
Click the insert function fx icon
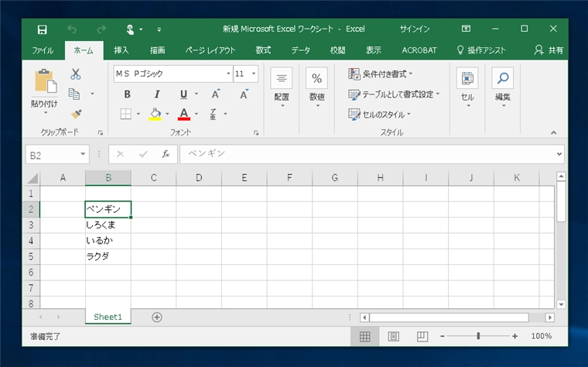(166, 154)
